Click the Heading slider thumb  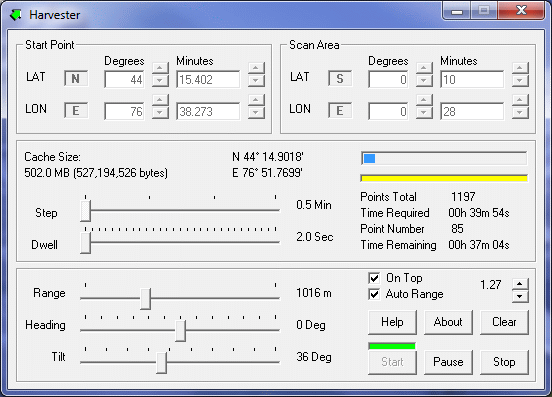click(x=180, y=331)
